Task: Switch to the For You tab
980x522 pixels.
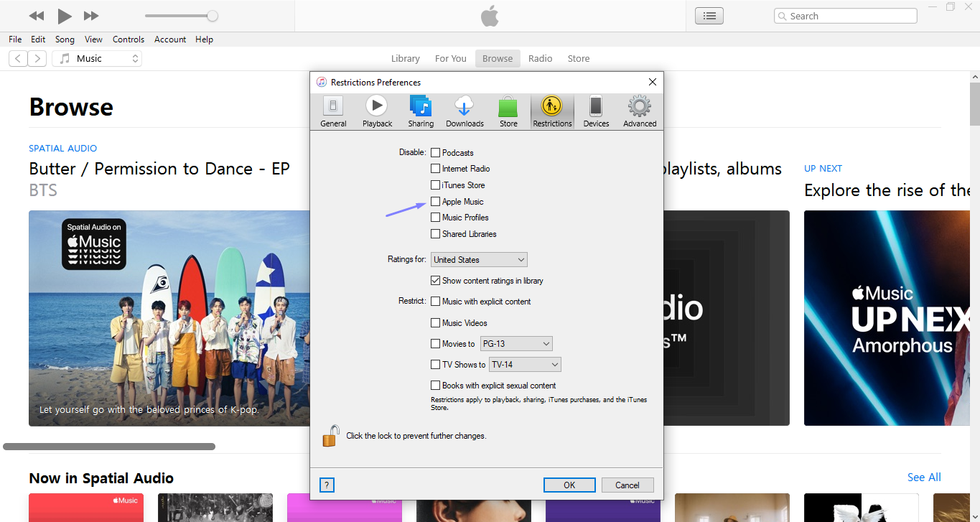Action: (x=451, y=59)
